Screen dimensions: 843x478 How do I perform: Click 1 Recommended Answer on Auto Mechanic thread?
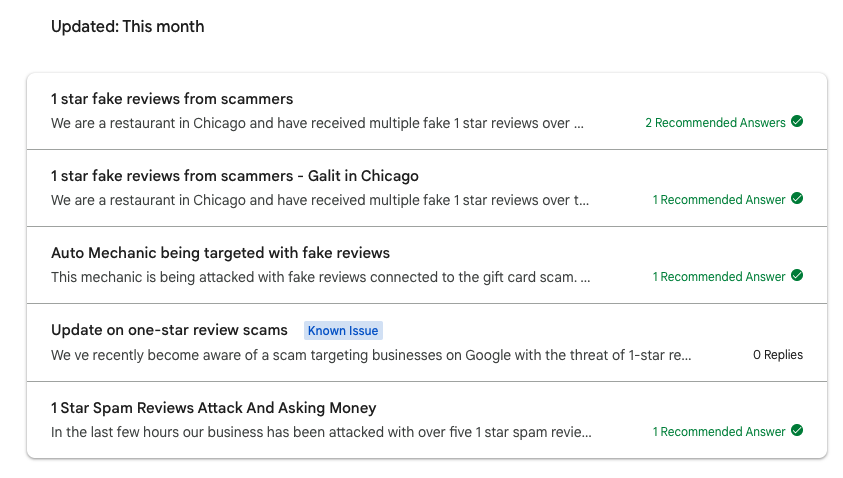(719, 276)
